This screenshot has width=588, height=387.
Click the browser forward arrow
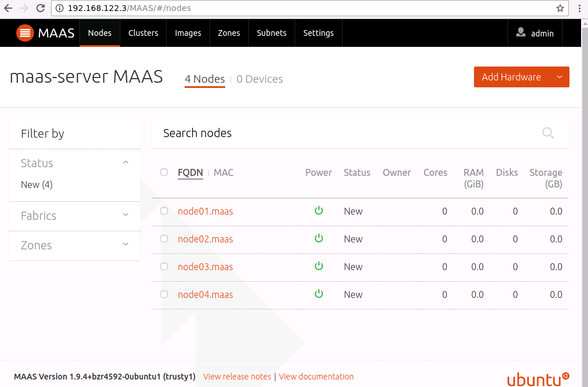[24, 8]
